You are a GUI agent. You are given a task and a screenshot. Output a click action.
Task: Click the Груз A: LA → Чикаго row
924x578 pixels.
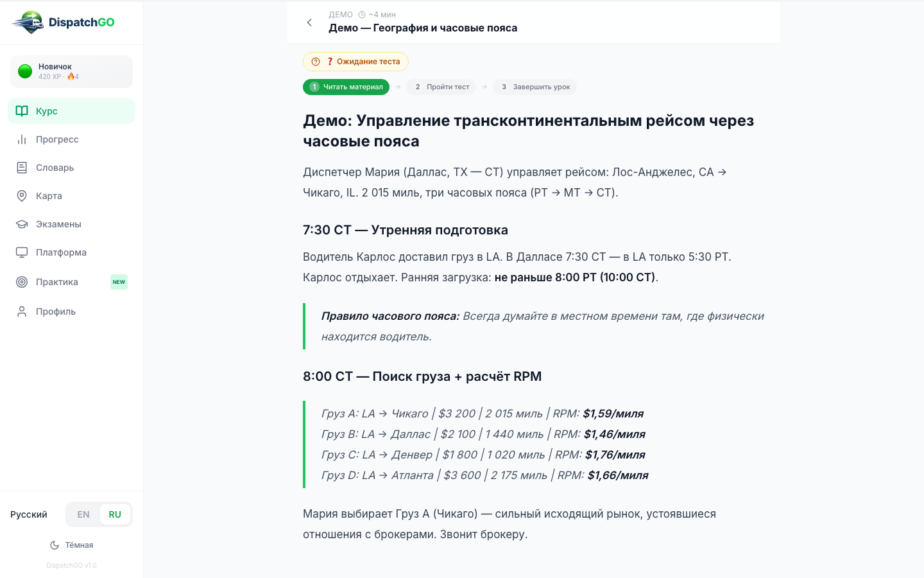click(483, 414)
